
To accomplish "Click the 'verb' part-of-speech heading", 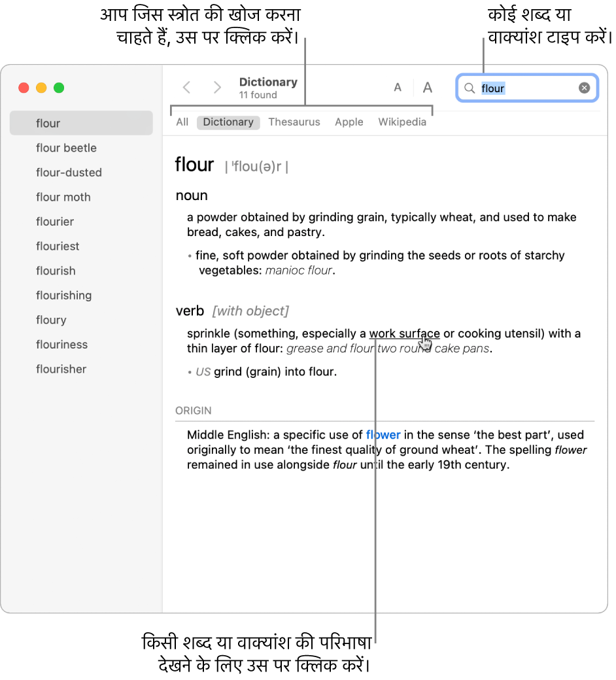I will pos(190,311).
